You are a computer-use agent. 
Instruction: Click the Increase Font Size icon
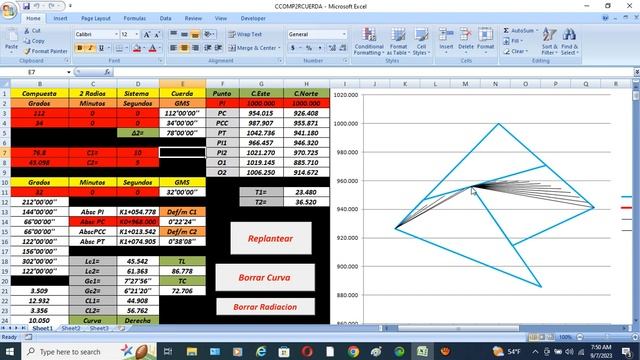[147, 35]
